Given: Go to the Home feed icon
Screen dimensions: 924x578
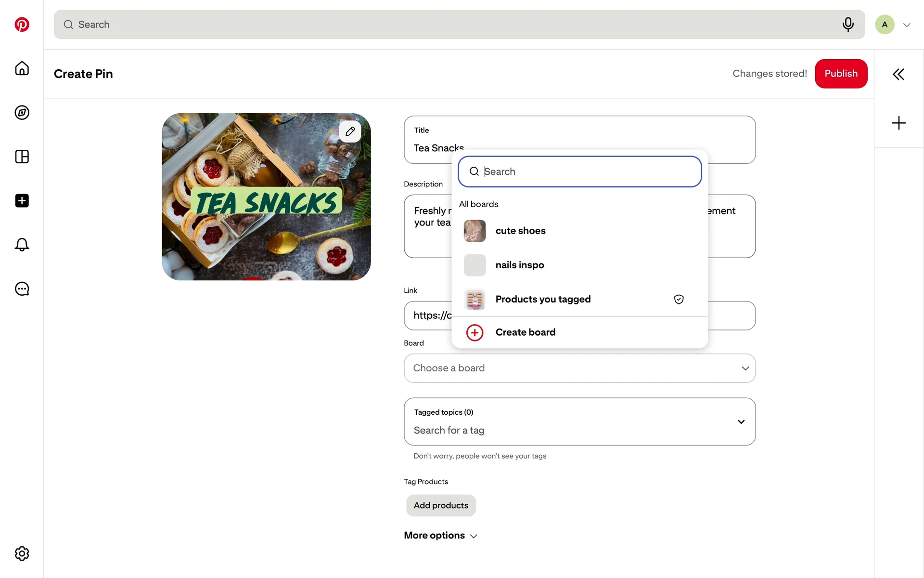Looking at the screenshot, I should click(22, 68).
